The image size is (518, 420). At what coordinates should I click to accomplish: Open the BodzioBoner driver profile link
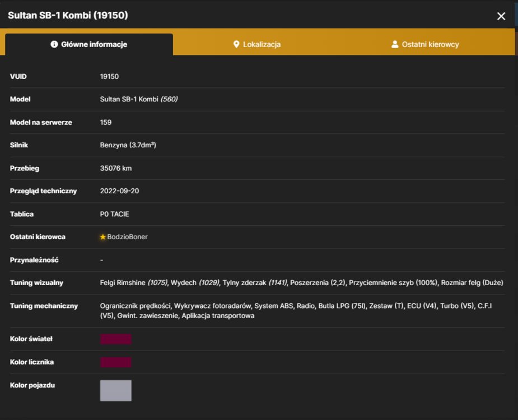(x=127, y=237)
